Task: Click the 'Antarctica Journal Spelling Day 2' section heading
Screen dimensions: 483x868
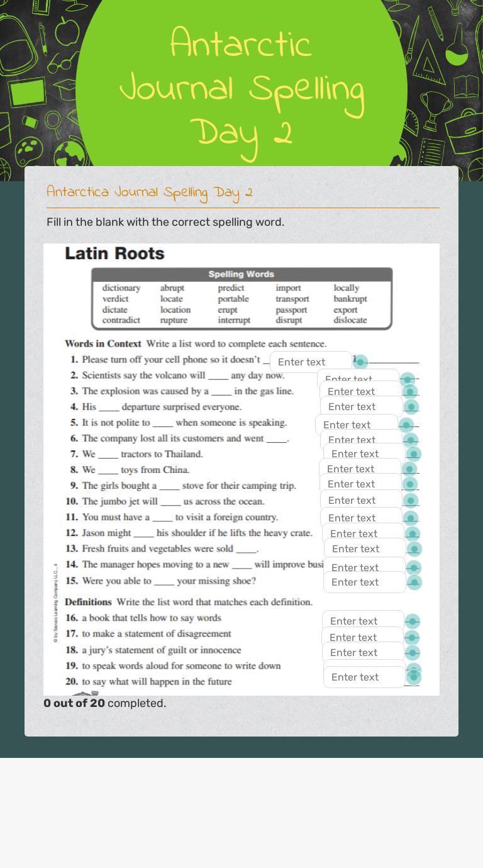Action: [x=150, y=192]
